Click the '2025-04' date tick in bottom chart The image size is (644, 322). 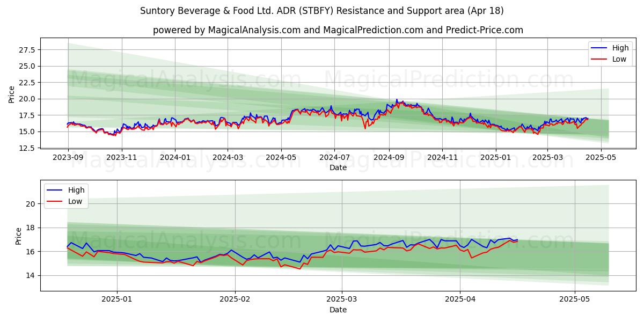tap(459, 300)
